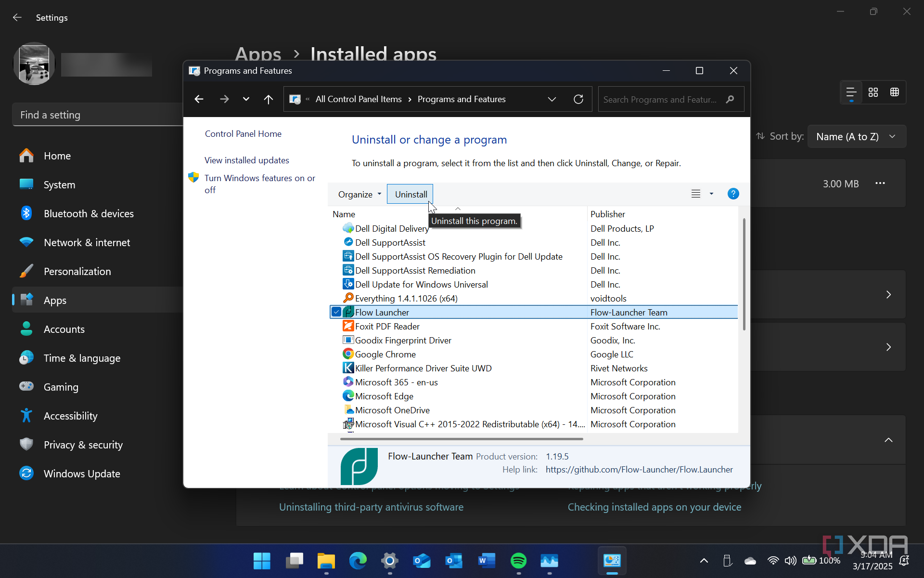
Task: Click the Search Programs and Features field
Action: (x=671, y=99)
